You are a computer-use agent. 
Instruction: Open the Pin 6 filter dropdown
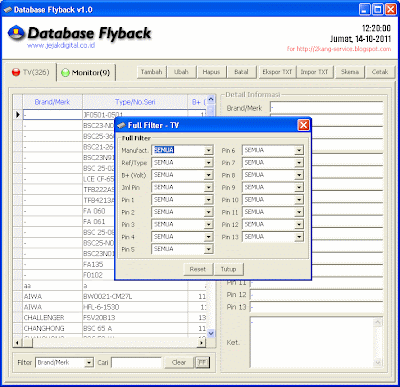click(299, 150)
